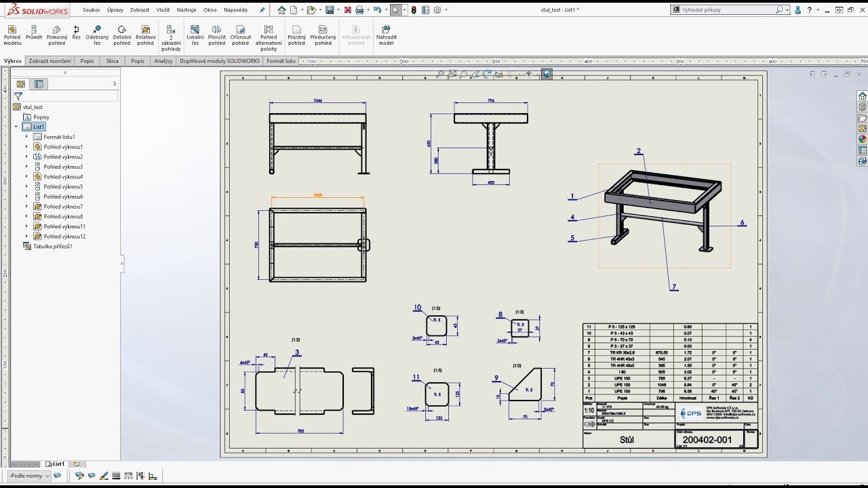Open the Analýzy ribbon tab

(x=163, y=61)
